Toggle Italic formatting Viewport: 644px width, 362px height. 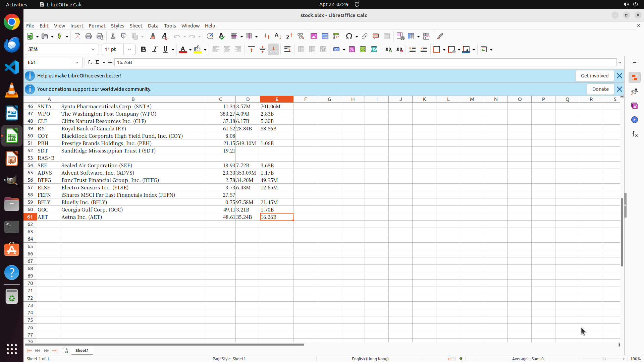click(x=155, y=50)
